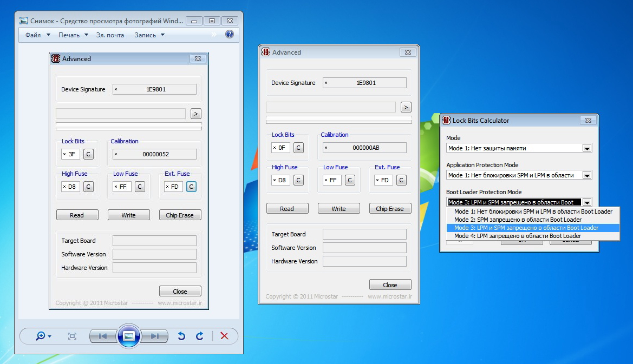Start the photo slideshow
The width and height of the screenshot is (633, 364).
pyautogui.click(x=129, y=336)
